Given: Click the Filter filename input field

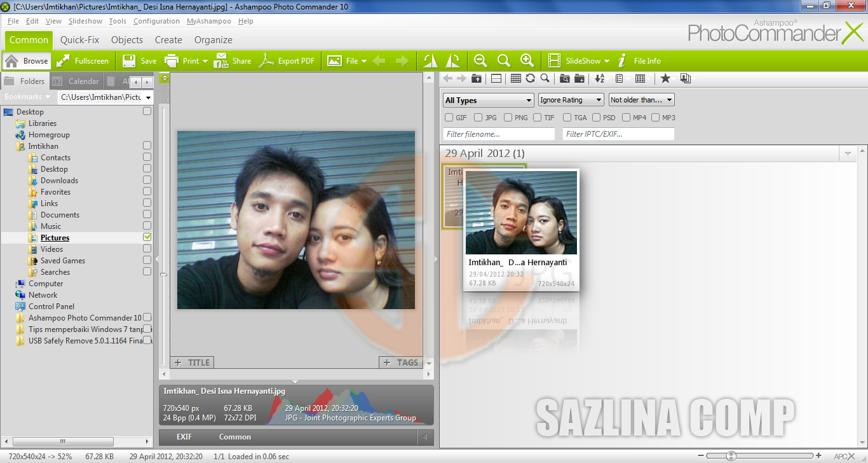Looking at the screenshot, I should pyautogui.click(x=499, y=134).
